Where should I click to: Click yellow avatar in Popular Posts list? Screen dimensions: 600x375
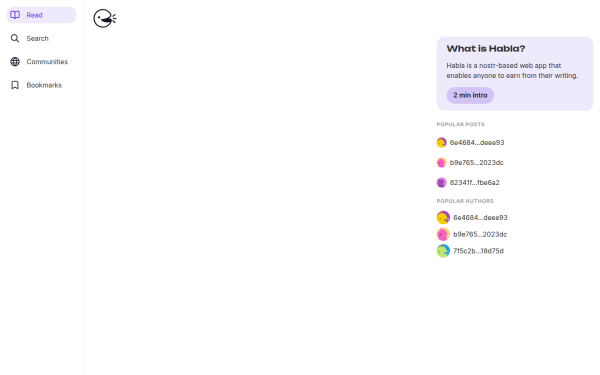pos(442,142)
